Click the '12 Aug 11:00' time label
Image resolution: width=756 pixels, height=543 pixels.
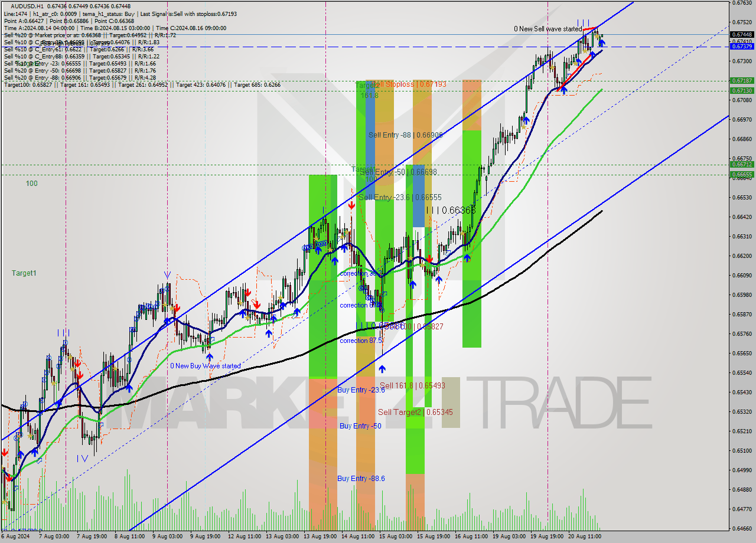click(x=245, y=537)
